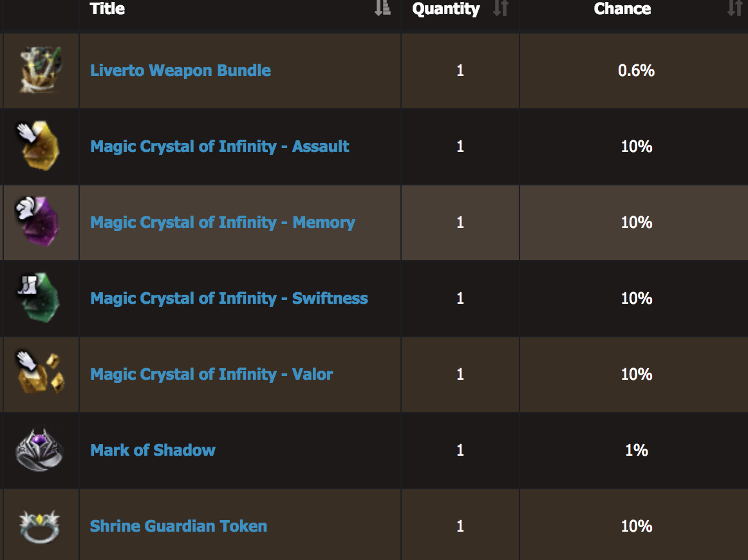This screenshot has height=560, width=748.
Task: Open Magic Crystal of Infinity - Swiftness link
Action: tap(229, 298)
